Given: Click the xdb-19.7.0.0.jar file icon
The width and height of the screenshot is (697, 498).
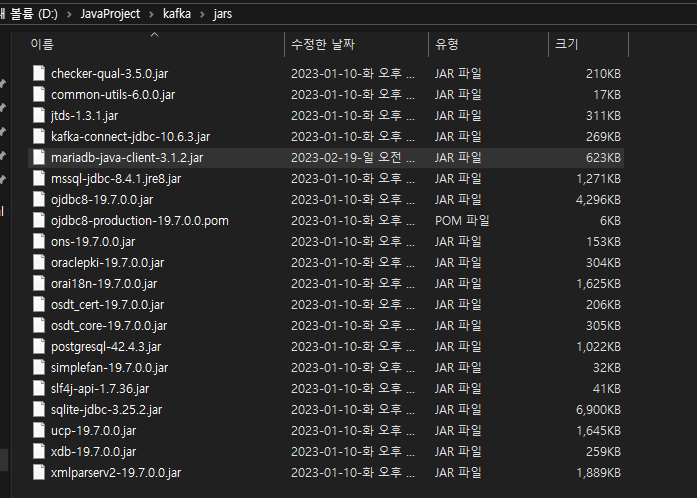Looking at the screenshot, I should click(x=39, y=451).
